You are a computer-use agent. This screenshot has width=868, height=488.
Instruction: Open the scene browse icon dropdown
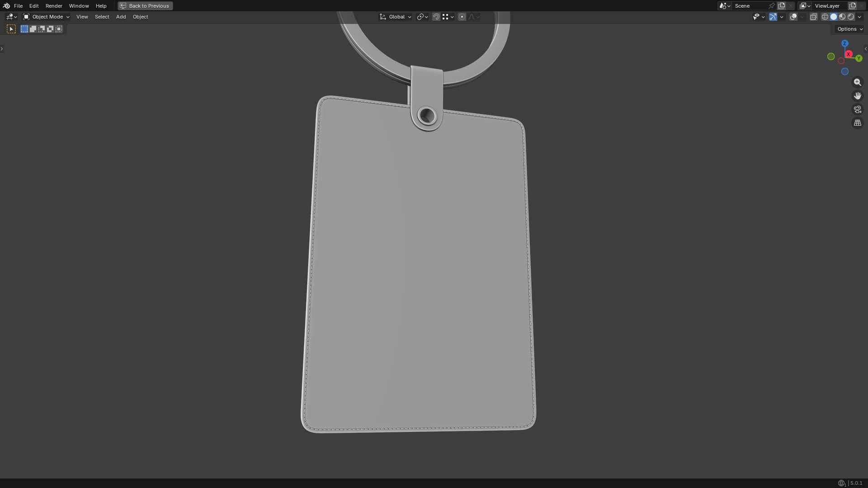[725, 6]
